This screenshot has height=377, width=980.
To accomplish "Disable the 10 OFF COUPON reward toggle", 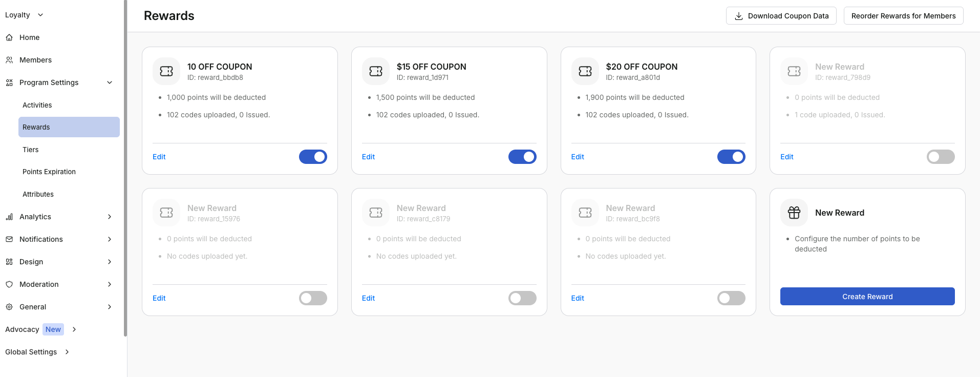I will tap(313, 157).
